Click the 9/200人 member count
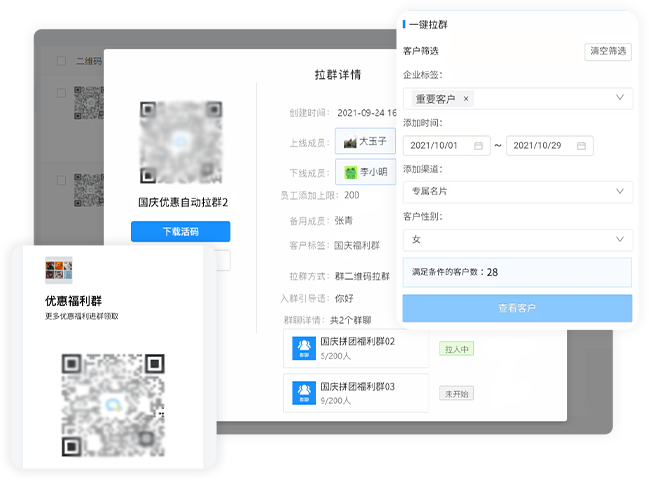Screen dimensions: 649x480 tap(336, 401)
